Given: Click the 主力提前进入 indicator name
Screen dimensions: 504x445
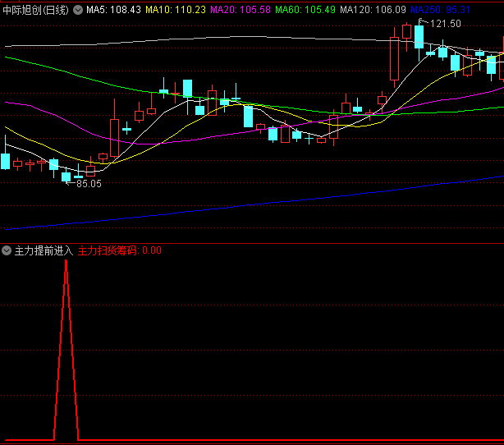Looking at the screenshot, I should click(x=44, y=250).
